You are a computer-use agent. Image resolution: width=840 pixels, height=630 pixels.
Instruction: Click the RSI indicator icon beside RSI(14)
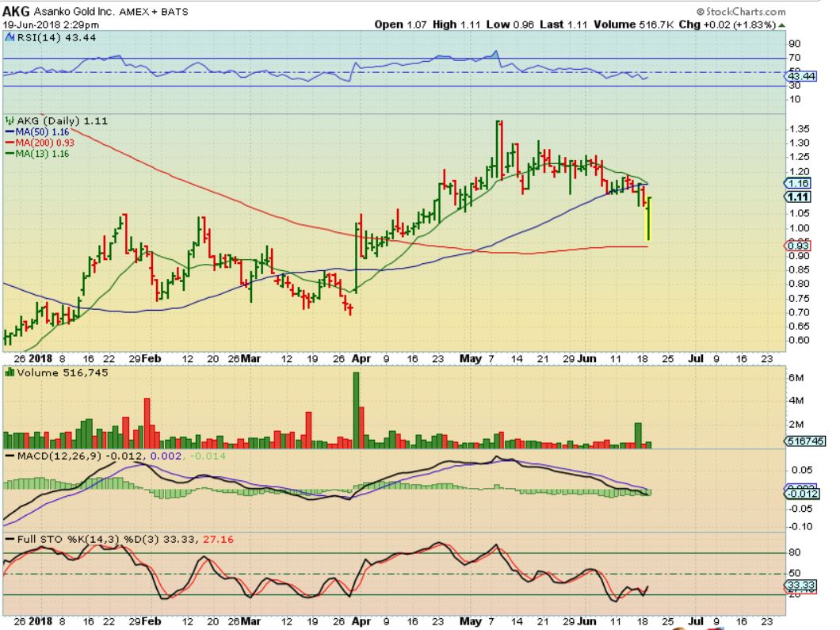[10, 37]
